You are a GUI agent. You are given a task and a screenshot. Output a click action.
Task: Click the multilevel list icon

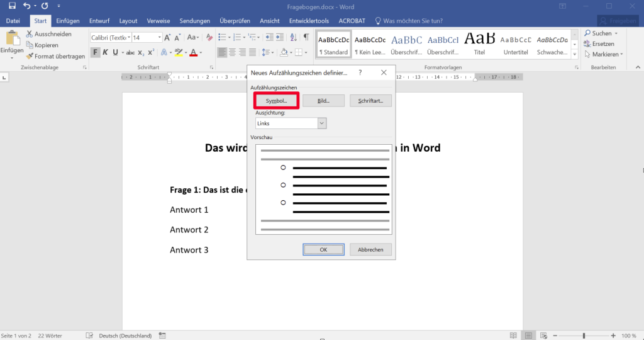click(x=252, y=37)
